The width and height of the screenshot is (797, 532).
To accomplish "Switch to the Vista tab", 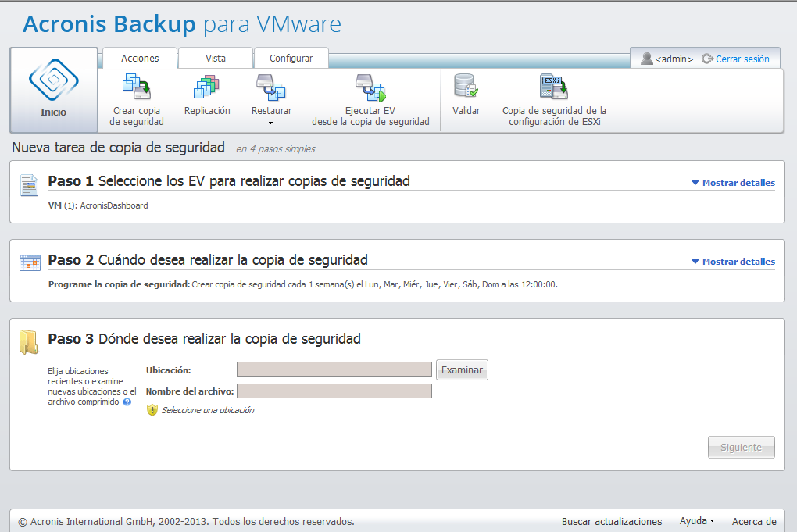I will tap(216, 59).
